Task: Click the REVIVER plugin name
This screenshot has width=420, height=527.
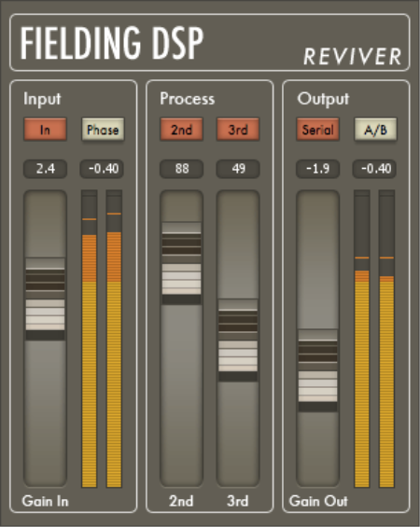Action: pos(353,56)
